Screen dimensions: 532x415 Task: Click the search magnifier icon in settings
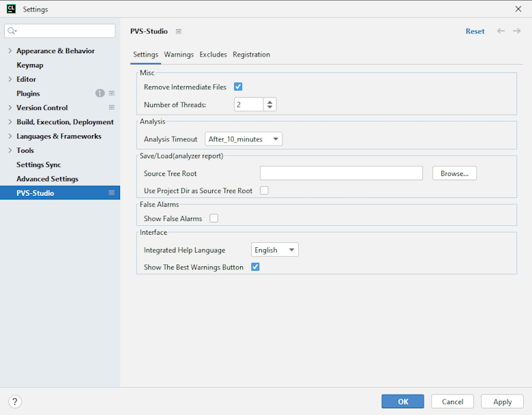(12, 31)
